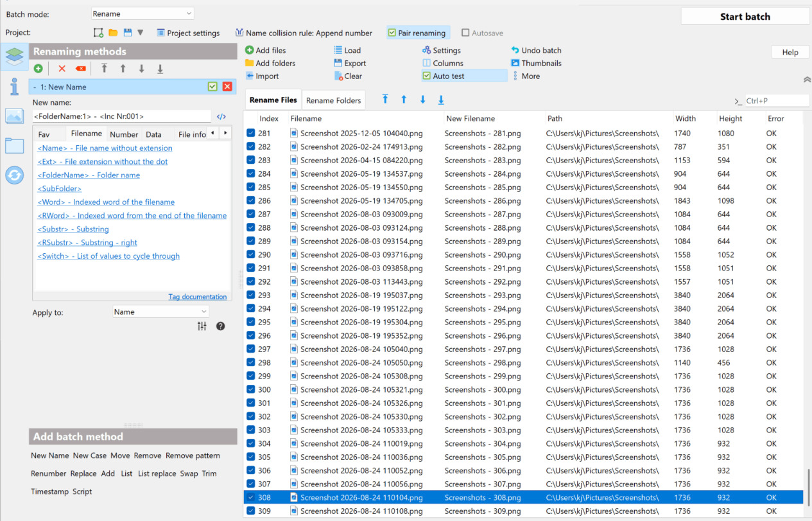Focus the New name pattern input field

point(122,116)
